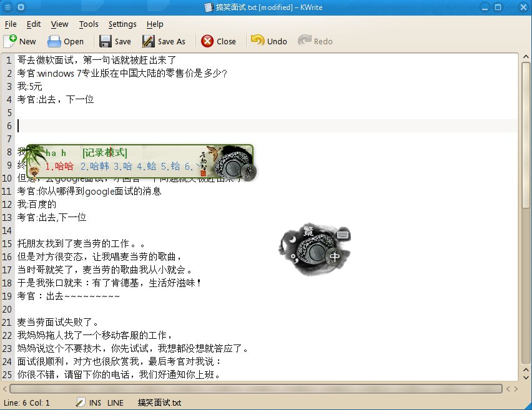532x410 pixels.
Task: Expand the Tools menu
Action: pos(89,24)
